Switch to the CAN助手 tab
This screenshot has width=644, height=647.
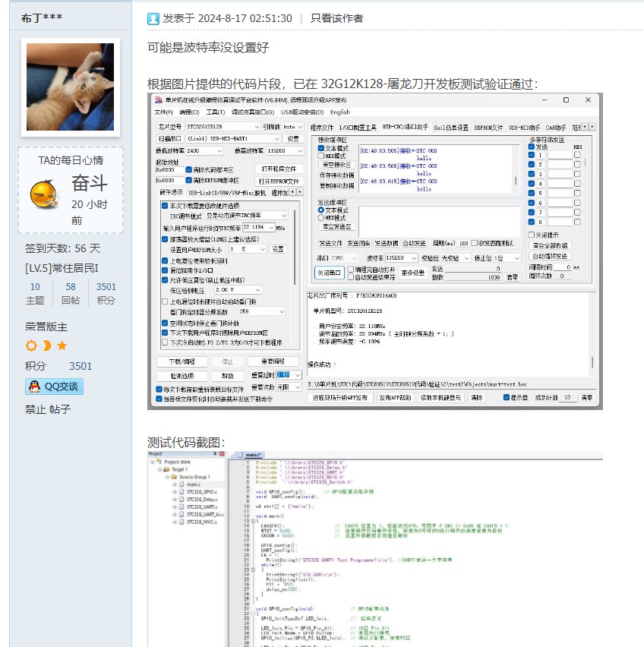click(x=556, y=128)
